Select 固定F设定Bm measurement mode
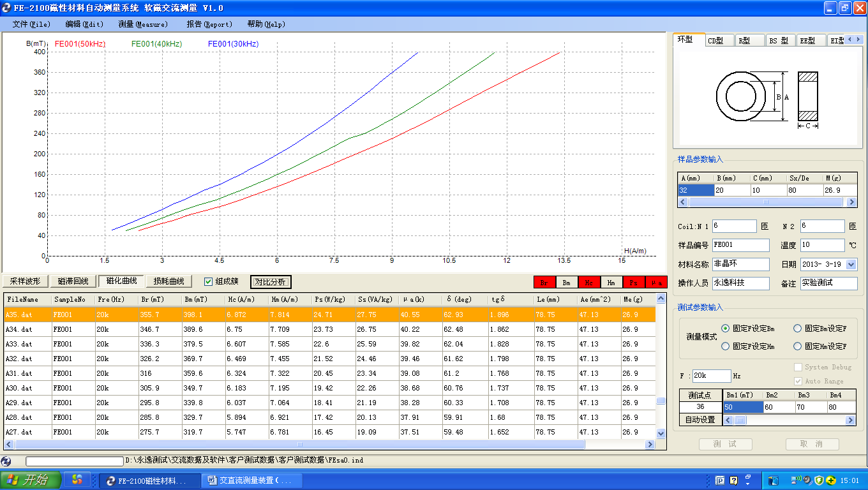The height and width of the screenshot is (490, 868). click(725, 329)
